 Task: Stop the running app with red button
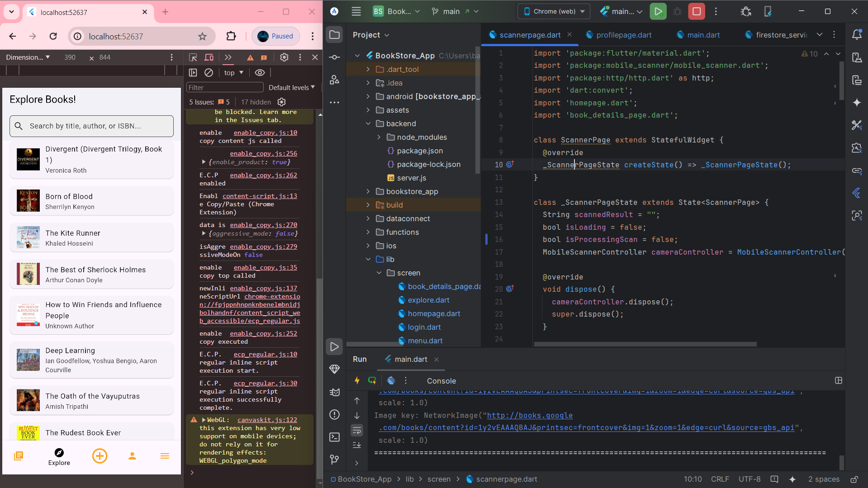coord(696,12)
